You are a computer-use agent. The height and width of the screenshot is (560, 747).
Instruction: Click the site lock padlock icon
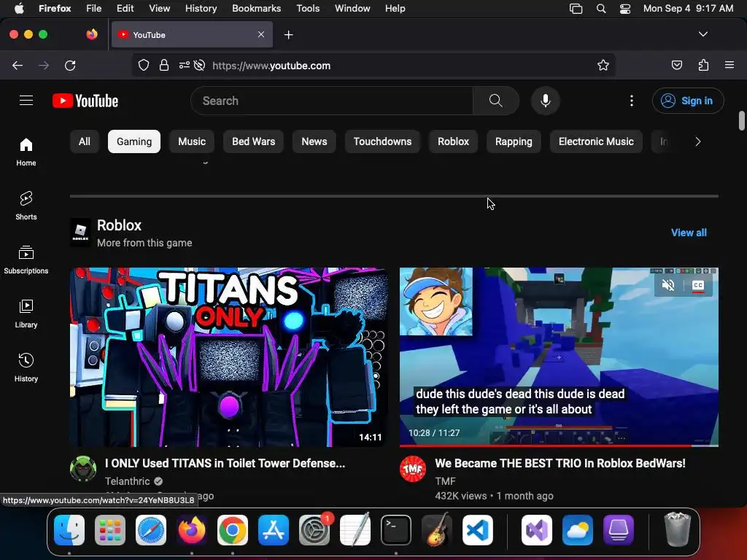pyautogui.click(x=164, y=65)
